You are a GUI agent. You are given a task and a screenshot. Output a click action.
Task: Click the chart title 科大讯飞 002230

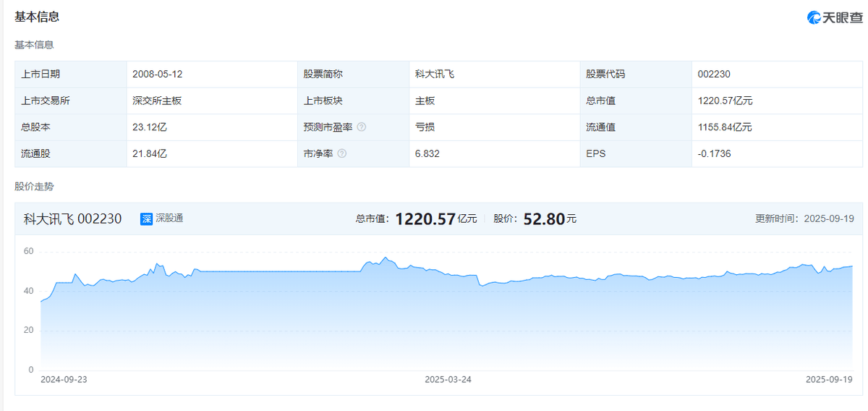[72, 219]
